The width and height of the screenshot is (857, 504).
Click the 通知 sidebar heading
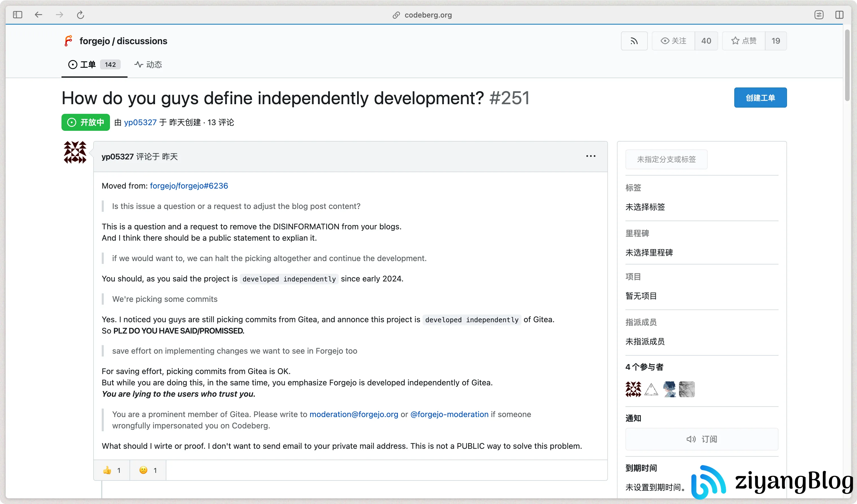[x=633, y=418]
